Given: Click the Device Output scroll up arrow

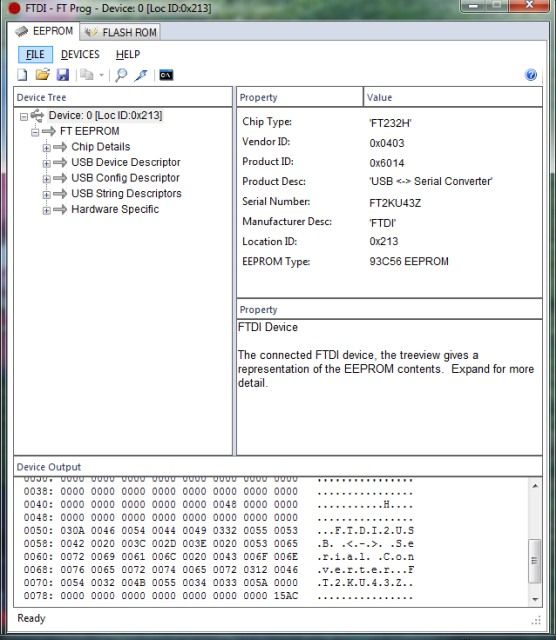Looking at the screenshot, I should (x=535, y=486).
